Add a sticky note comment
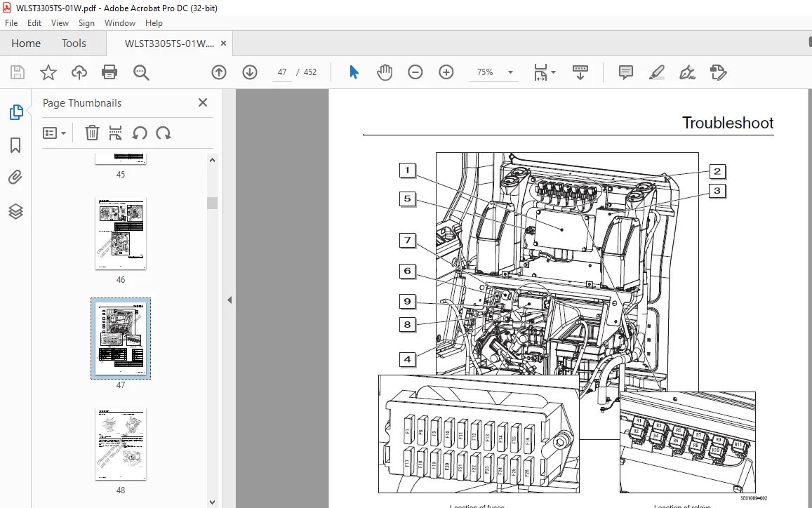Viewport: 812px width, 508px height. (625, 72)
